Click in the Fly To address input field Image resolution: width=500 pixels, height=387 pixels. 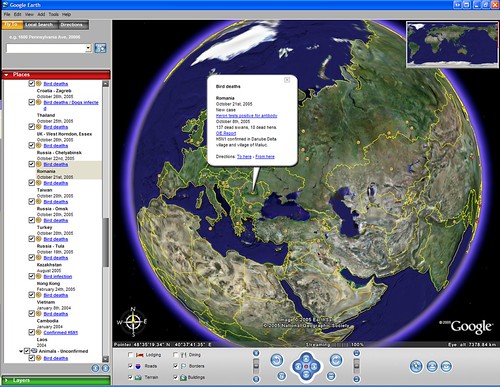click(46, 48)
